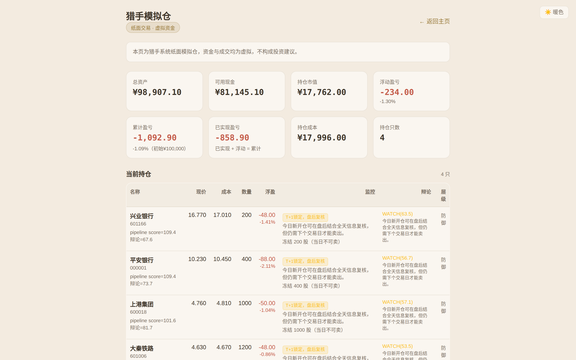Screen dimensions: 576x360
Task: Click 大秦铁路 current price 4.630
Action: 199,347
